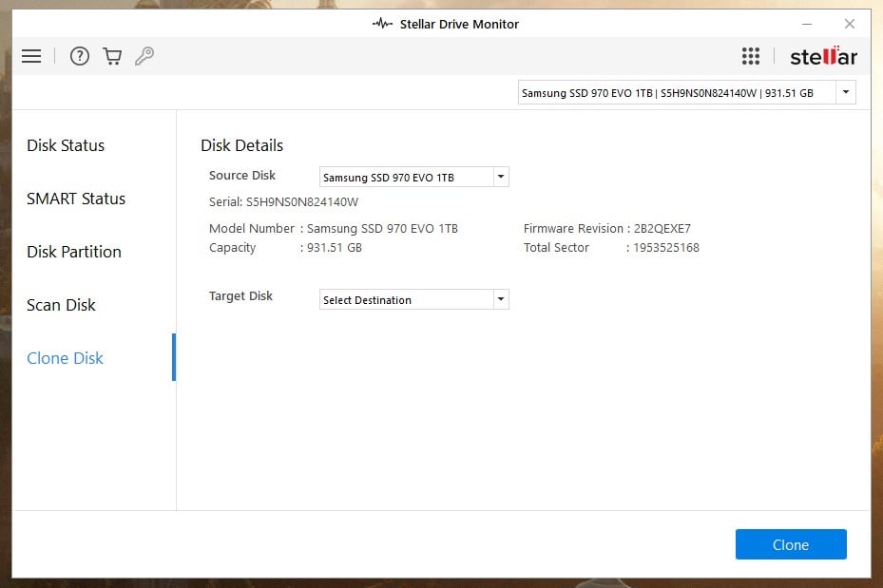Switch to the SMART Status tab

(76, 199)
